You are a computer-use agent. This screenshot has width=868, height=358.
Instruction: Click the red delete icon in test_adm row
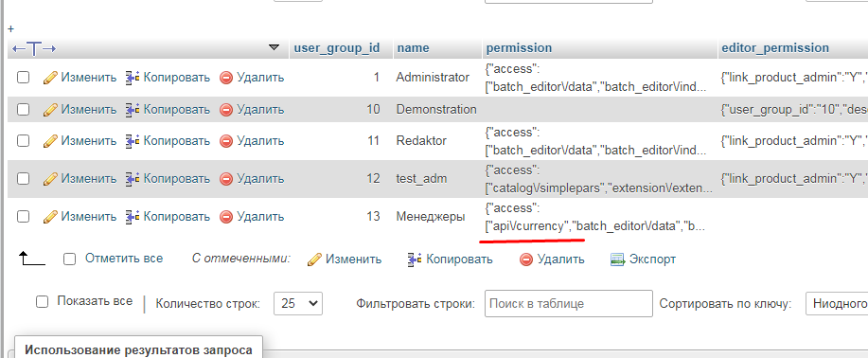click(226, 179)
